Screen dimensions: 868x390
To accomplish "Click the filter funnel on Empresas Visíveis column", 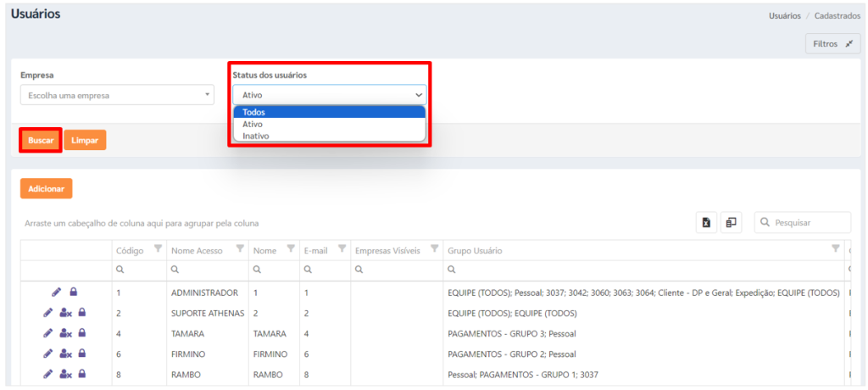I will pyautogui.click(x=435, y=248).
